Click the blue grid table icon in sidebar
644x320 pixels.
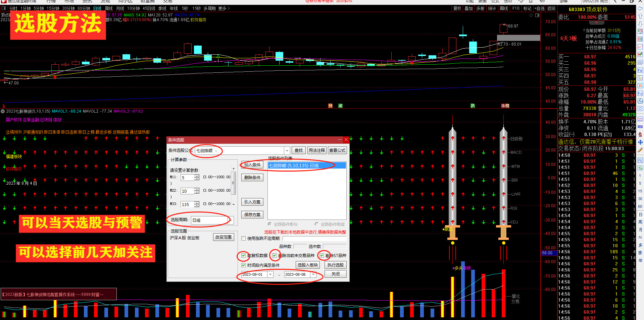point(640,39)
